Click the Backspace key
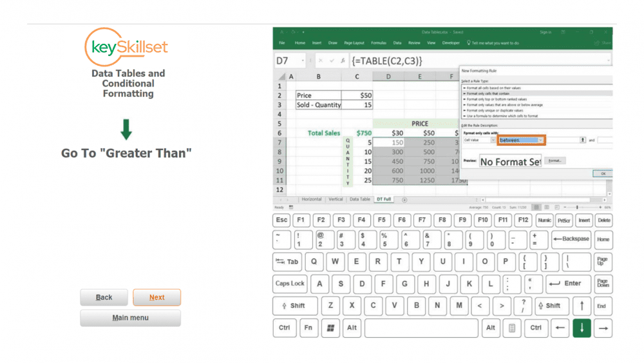 tap(571, 239)
